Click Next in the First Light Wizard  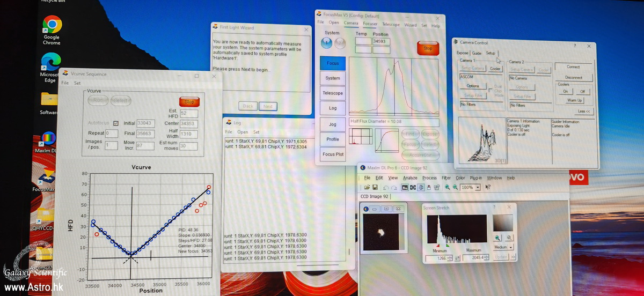pyautogui.click(x=268, y=106)
